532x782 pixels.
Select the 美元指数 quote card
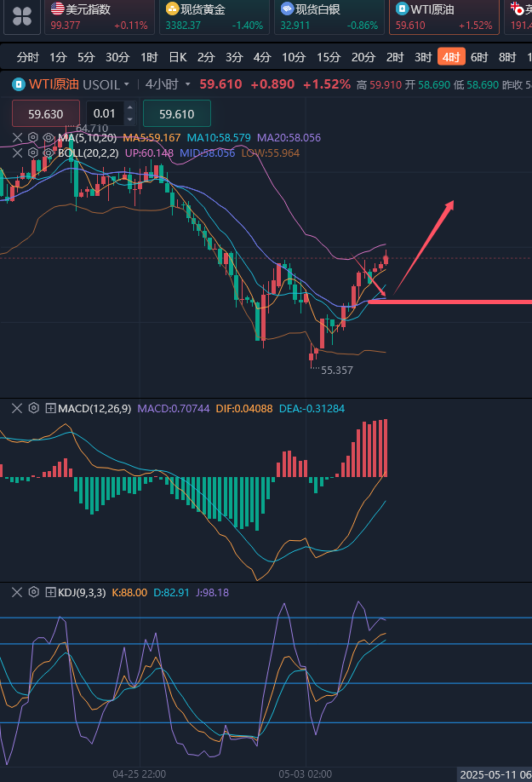click(x=100, y=17)
